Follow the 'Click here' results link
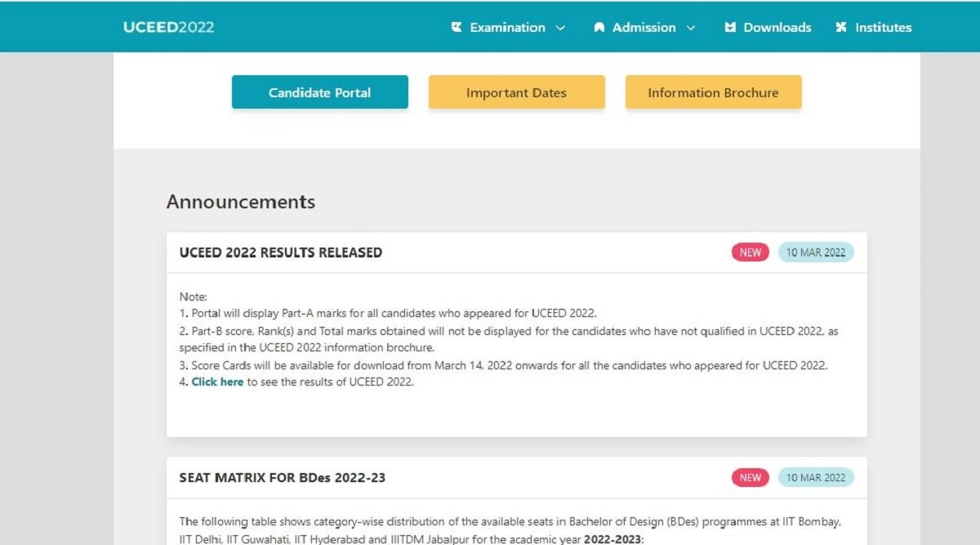 click(x=217, y=382)
